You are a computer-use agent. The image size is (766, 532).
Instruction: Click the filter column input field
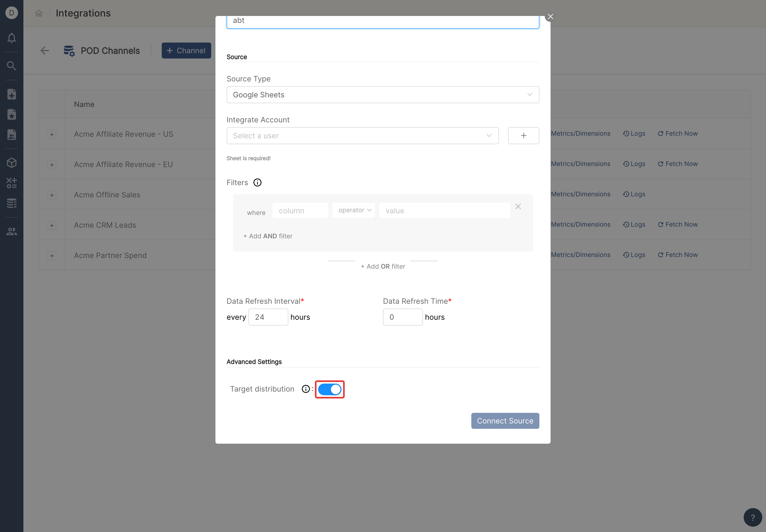tap(300, 210)
